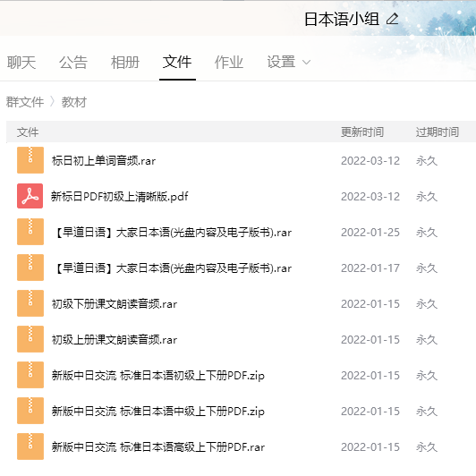Click the archive icon for 标日初上单词音频.rar
The image size is (476, 476).
click(30, 160)
